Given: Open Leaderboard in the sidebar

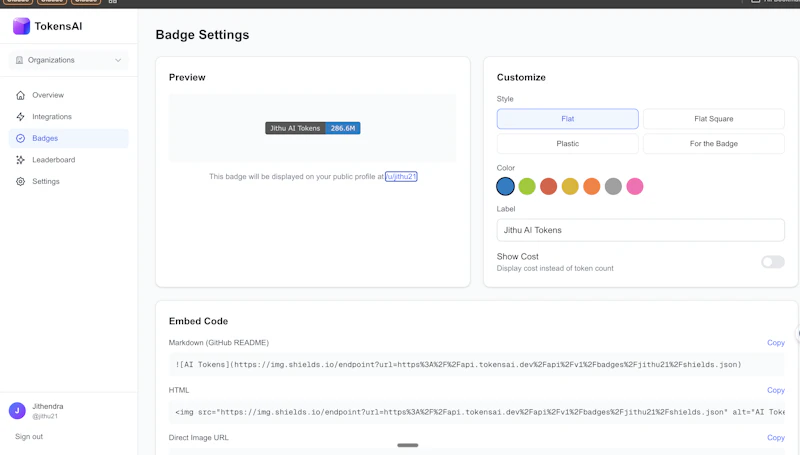Looking at the screenshot, I should (x=69, y=160).
